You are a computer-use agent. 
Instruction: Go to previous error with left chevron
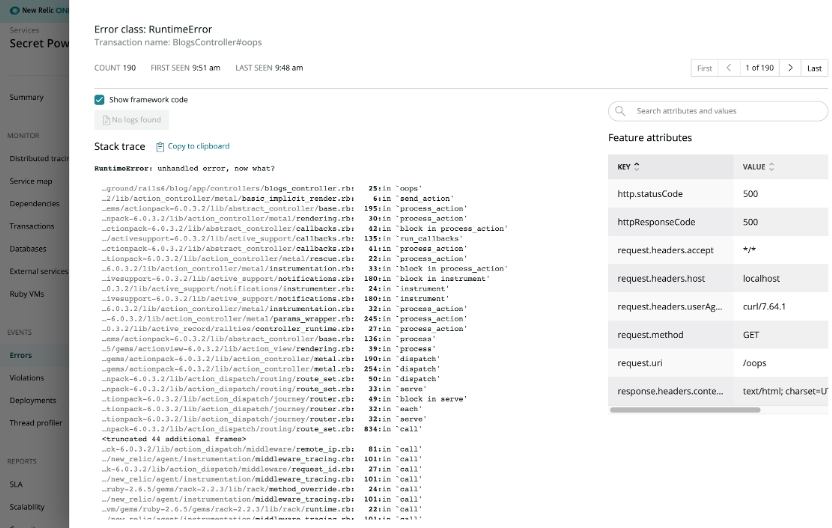(x=729, y=68)
